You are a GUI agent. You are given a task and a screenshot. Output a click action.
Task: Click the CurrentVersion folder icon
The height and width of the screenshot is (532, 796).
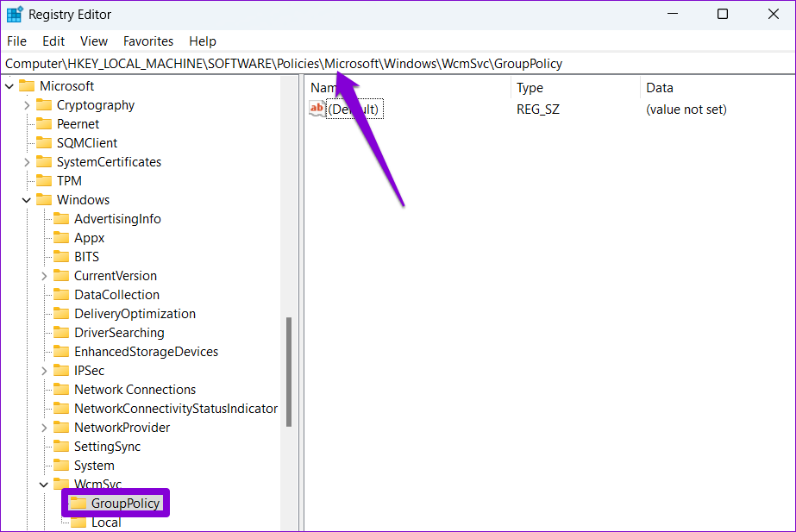click(61, 276)
